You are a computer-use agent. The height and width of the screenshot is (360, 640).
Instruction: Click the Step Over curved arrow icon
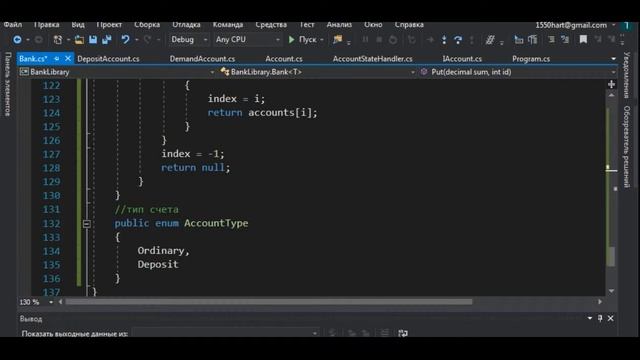click(x=458, y=40)
